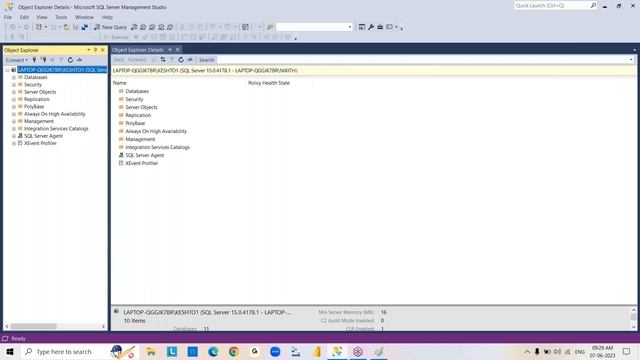Sort by the Name column header

pos(120,83)
